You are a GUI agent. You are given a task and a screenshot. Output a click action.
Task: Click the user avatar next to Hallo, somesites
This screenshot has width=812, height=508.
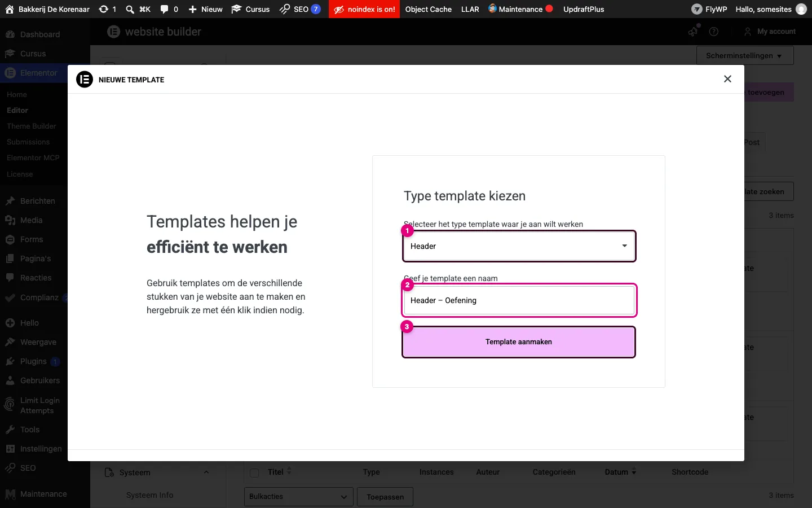tap(801, 9)
